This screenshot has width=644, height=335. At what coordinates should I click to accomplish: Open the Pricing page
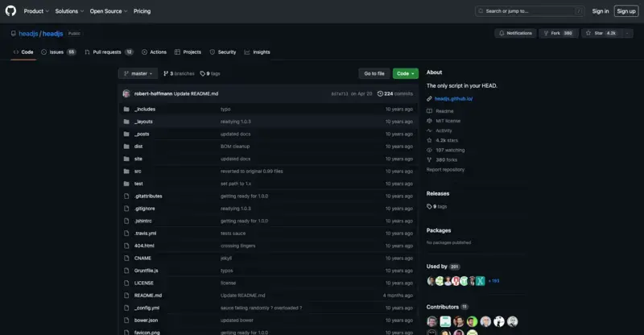tap(142, 11)
